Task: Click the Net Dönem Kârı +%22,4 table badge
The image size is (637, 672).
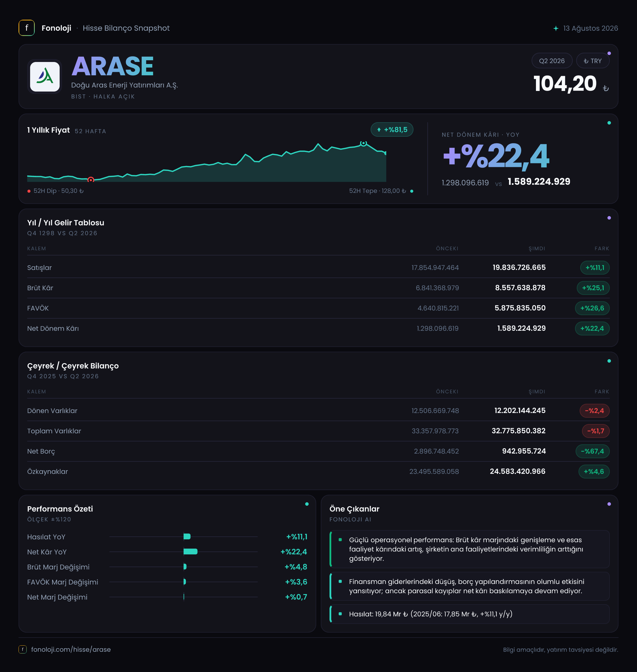Action: (x=592, y=328)
